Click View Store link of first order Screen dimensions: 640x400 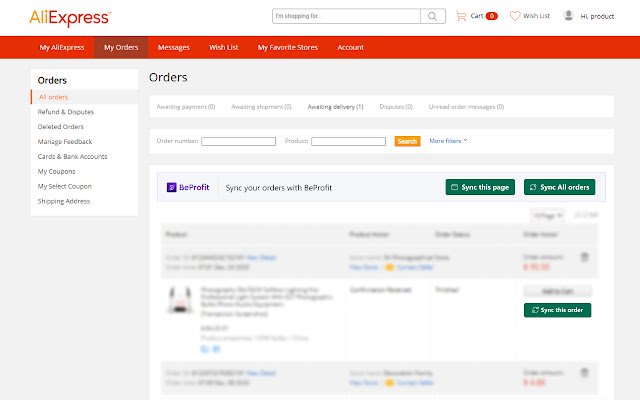(x=364, y=267)
